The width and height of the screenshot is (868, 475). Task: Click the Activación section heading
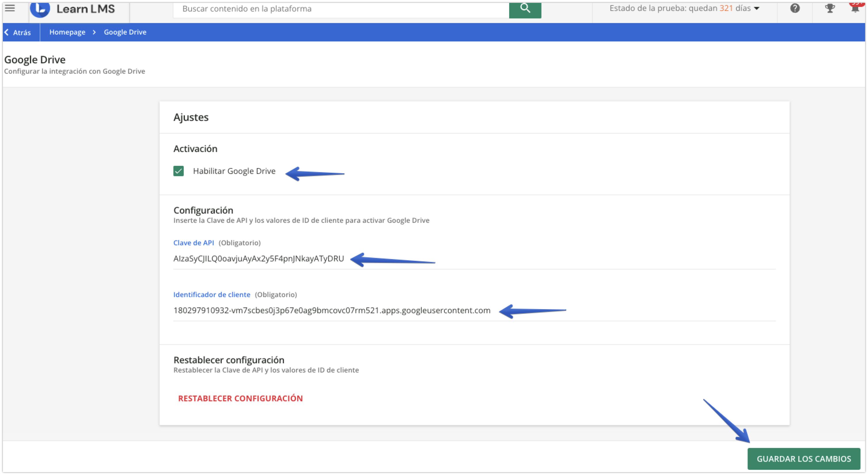coord(195,149)
